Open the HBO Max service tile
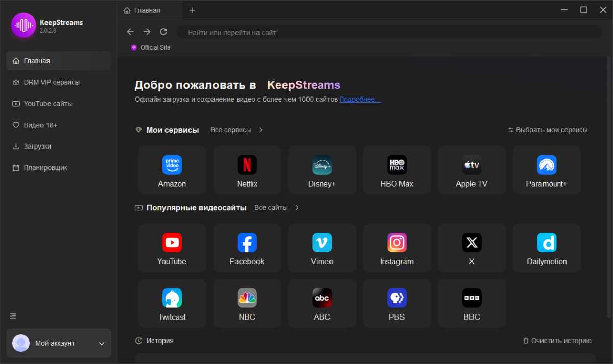This screenshot has height=364, width=613. click(397, 170)
